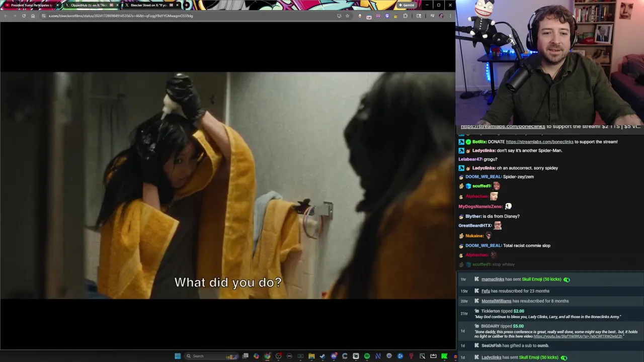Screen dimensions: 644x362
Task: Open the streamlabs.com/boneclinks link in BotRix message
Action: pyautogui.click(x=539, y=142)
